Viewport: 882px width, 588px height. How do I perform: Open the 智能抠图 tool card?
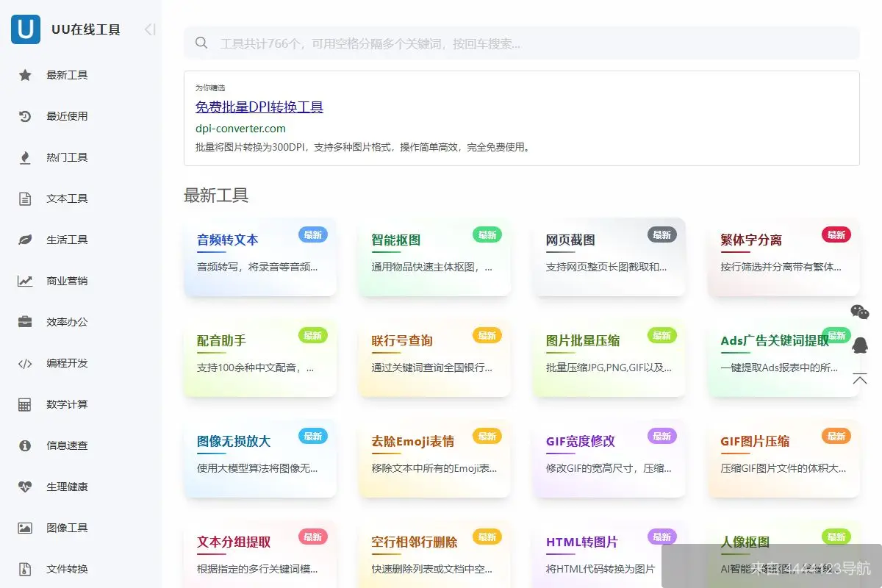click(x=434, y=257)
